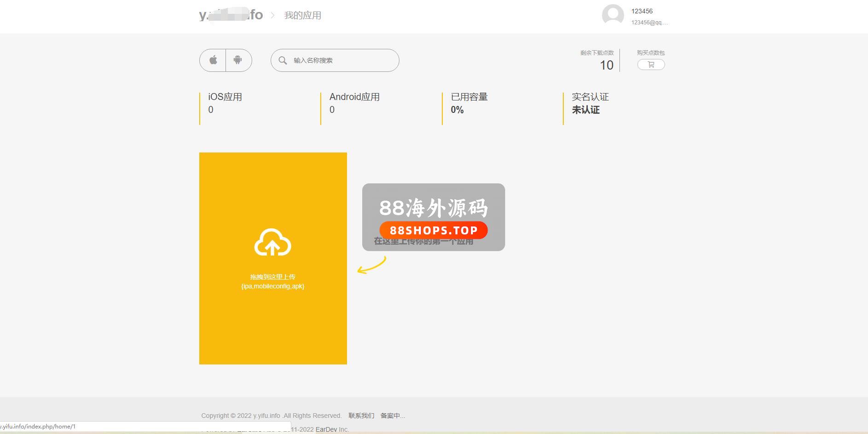Open the 联系我们 footer link
This screenshot has width=868, height=434.
tap(361, 416)
